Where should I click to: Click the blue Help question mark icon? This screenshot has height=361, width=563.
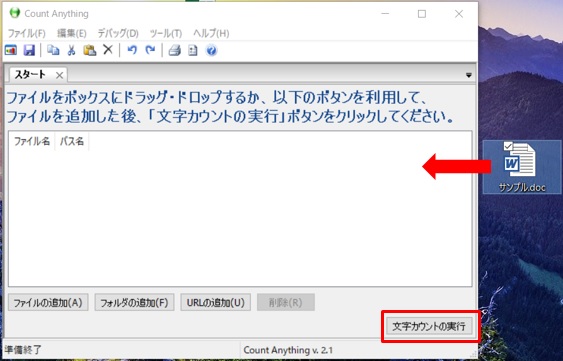211,50
